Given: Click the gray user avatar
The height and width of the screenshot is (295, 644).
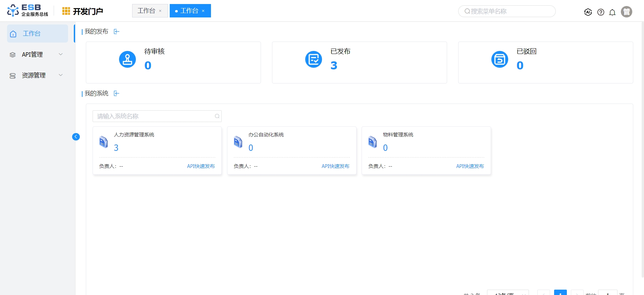Looking at the screenshot, I should [x=626, y=12].
